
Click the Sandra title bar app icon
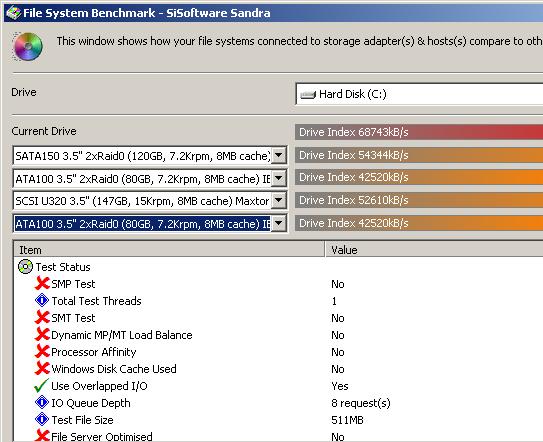coord(13,13)
